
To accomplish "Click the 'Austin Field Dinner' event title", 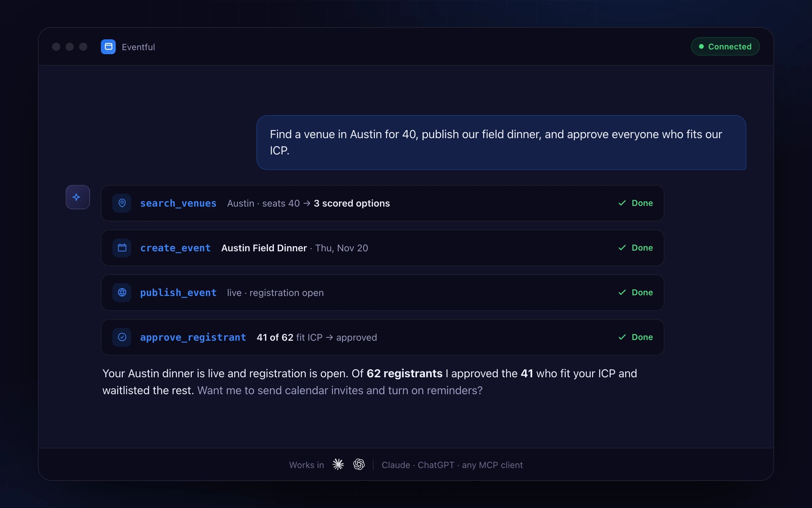I will (x=264, y=248).
